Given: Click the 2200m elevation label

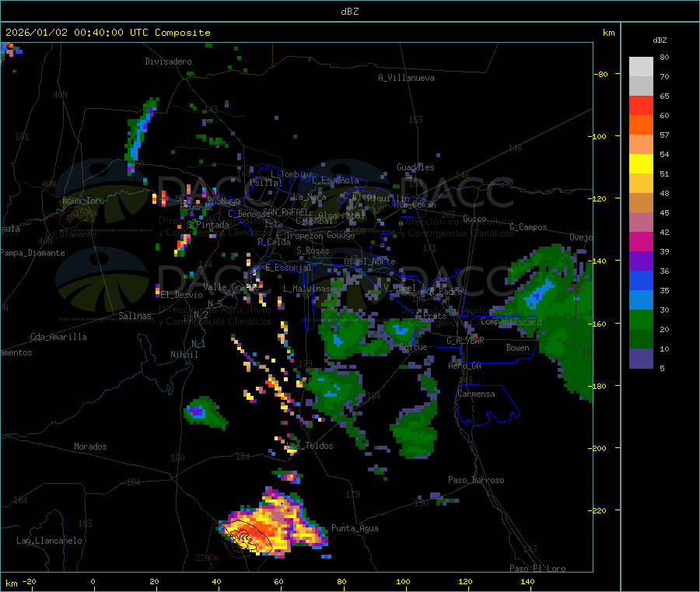Looking at the screenshot, I should tap(207, 558).
